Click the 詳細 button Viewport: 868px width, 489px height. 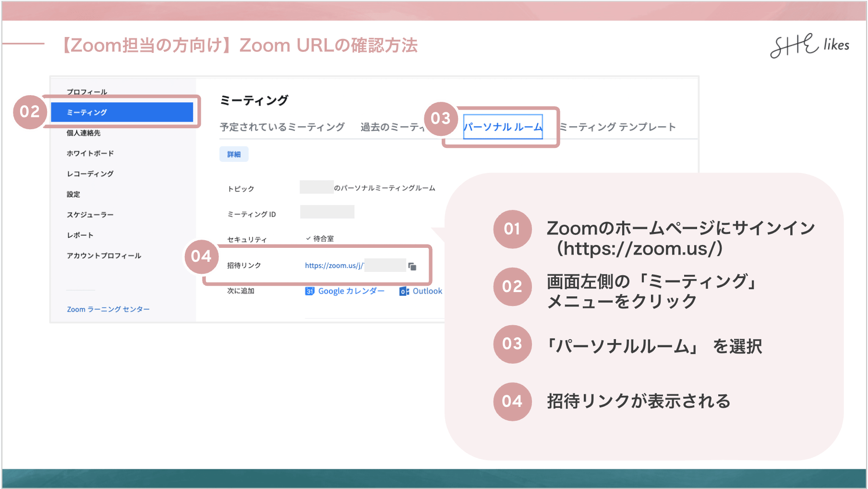234,154
